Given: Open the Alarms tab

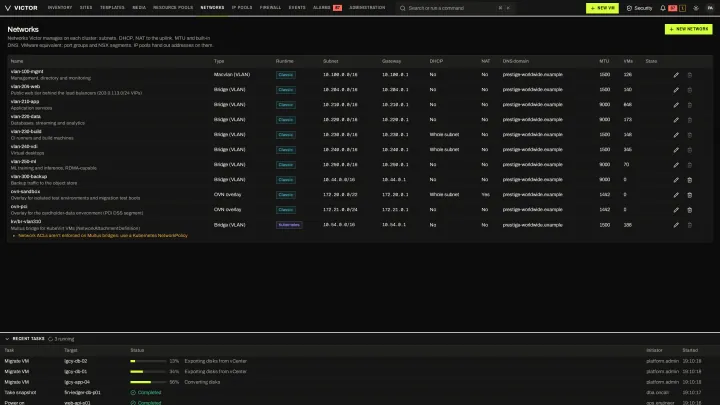Looking at the screenshot, I should (x=327, y=8).
